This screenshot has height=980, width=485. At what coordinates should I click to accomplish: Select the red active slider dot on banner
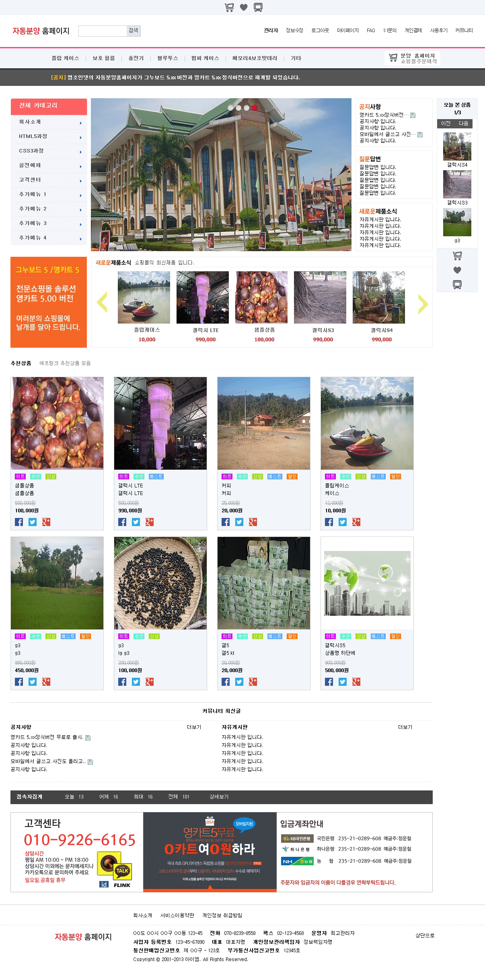click(255, 108)
